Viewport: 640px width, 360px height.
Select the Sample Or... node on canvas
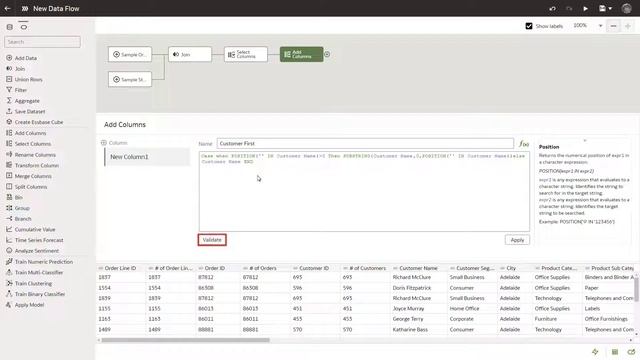click(x=130, y=54)
